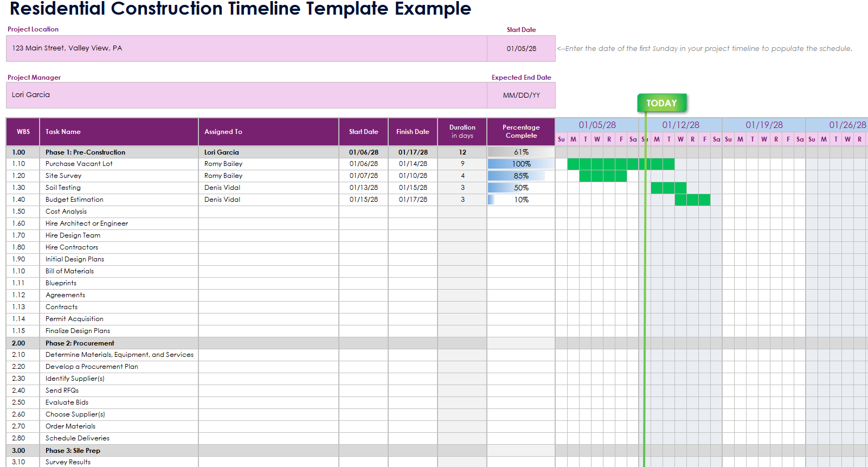Select the project location address field
This screenshot has width=868, height=467.
247,48
